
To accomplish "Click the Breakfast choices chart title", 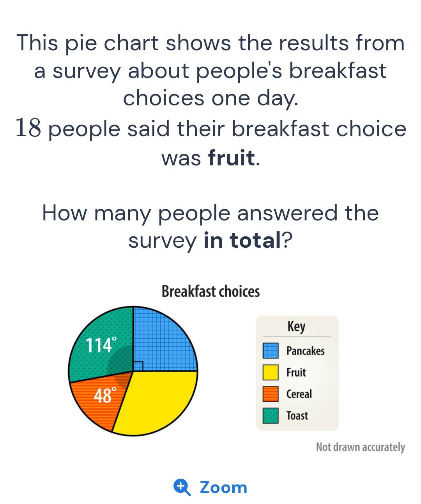I will pyautogui.click(x=210, y=291).
